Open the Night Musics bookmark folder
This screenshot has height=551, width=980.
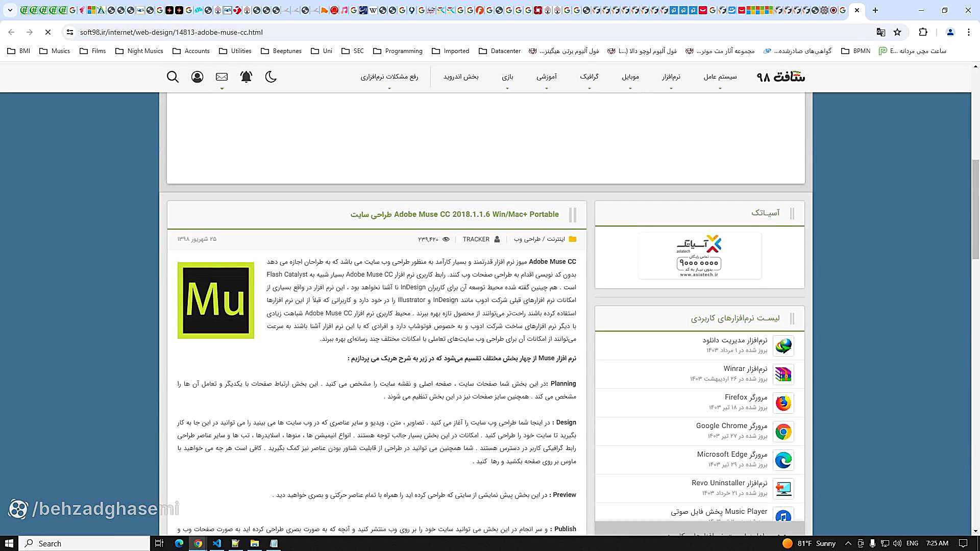(x=139, y=51)
